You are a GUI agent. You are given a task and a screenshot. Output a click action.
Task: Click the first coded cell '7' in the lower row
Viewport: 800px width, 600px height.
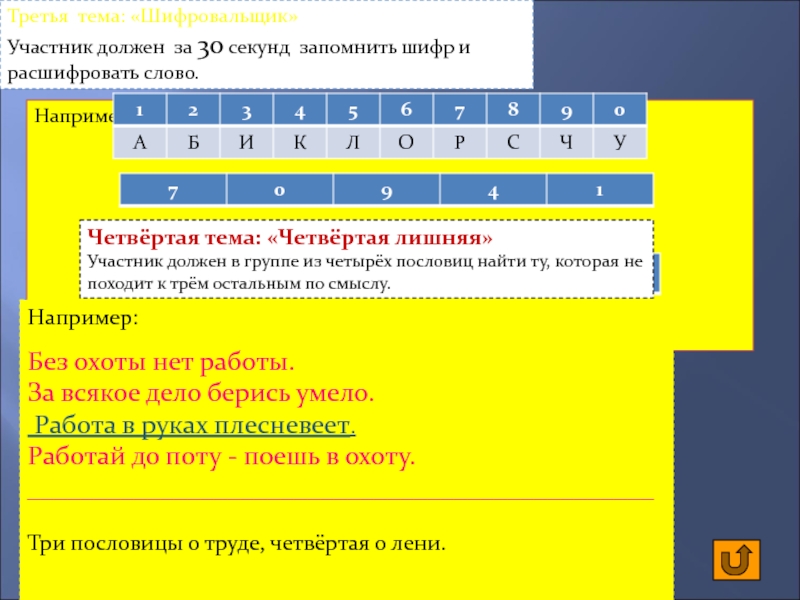pyautogui.click(x=173, y=190)
